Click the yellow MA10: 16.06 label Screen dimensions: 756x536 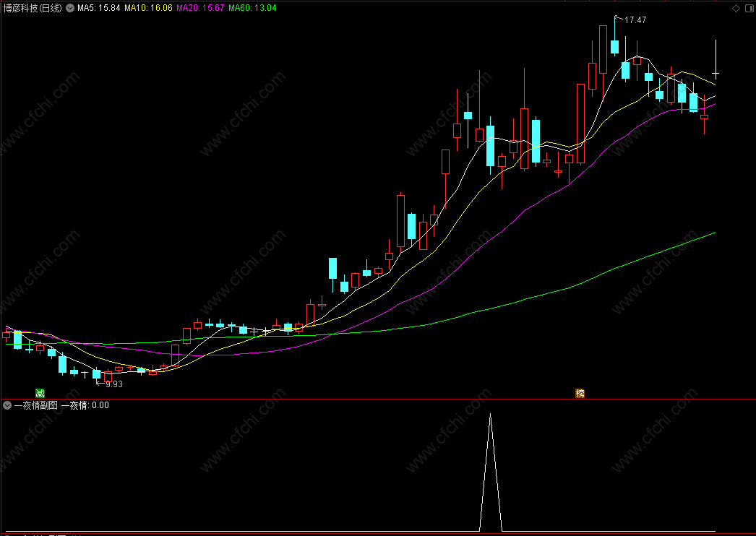pos(148,8)
